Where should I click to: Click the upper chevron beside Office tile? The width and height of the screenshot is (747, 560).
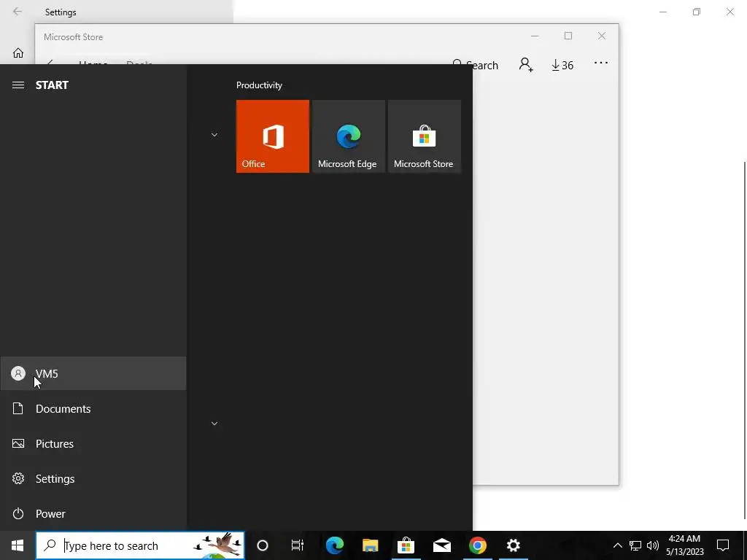pos(214,135)
